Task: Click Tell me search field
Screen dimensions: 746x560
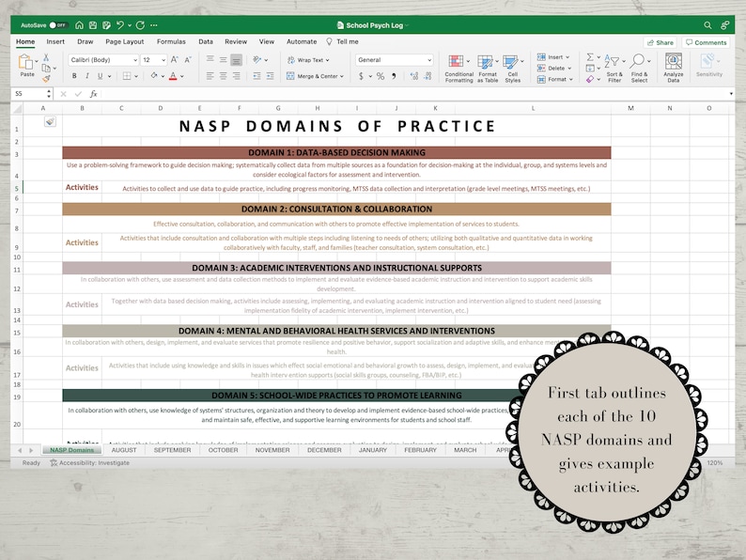Action: pyautogui.click(x=343, y=42)
